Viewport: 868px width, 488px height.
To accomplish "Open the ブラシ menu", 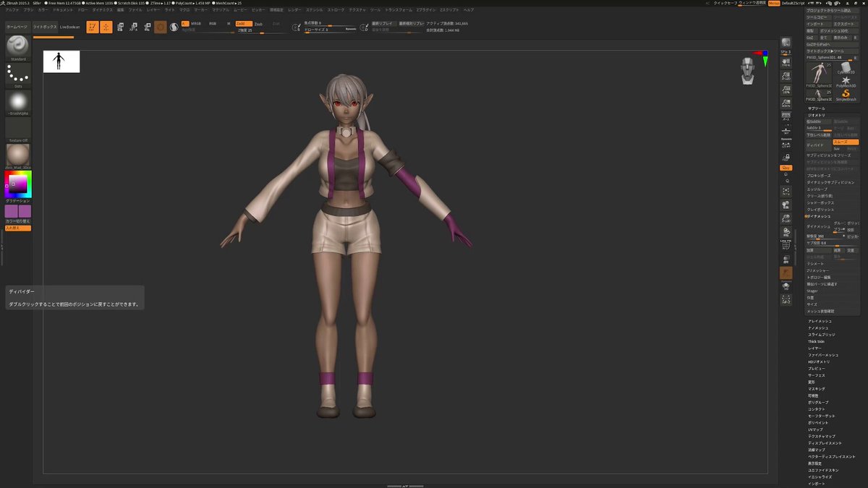I will pos(28,10).
